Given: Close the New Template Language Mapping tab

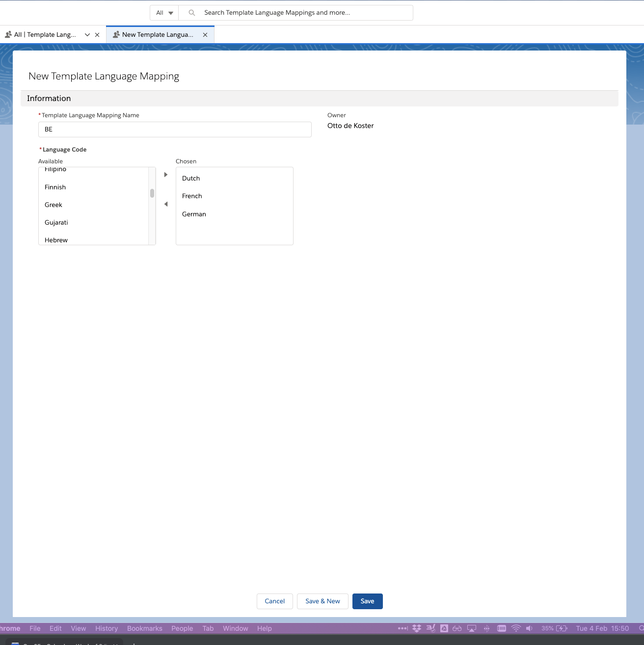Looking at the screenshot, I should point(205,35).
